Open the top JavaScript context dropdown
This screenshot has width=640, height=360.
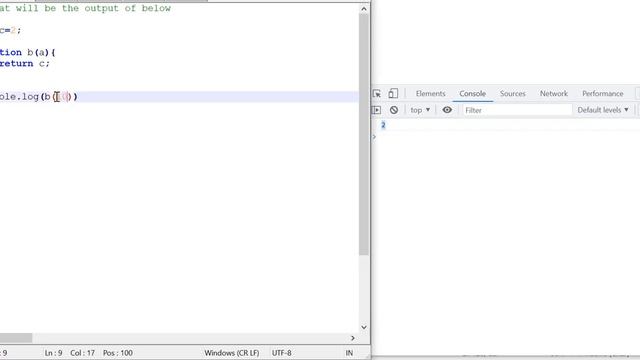tap(420, 110)
